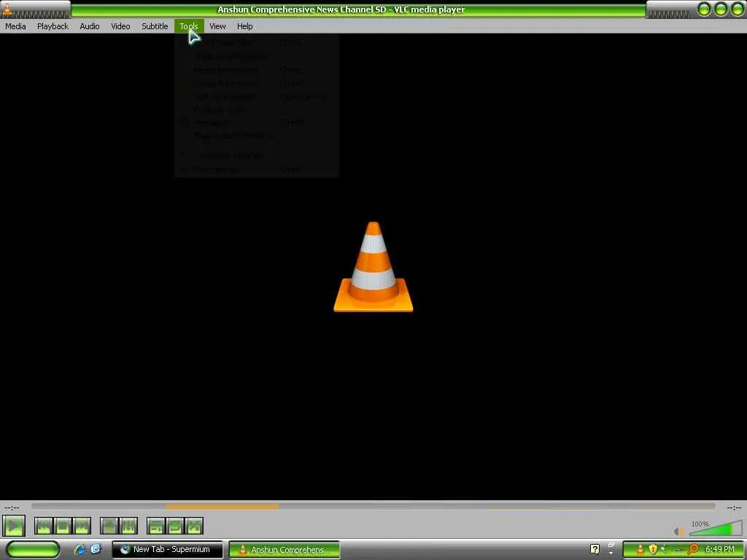The height and width of the screenshot is (560, 747).
Task: Open the Media menu
Action: tap(15, 26)
